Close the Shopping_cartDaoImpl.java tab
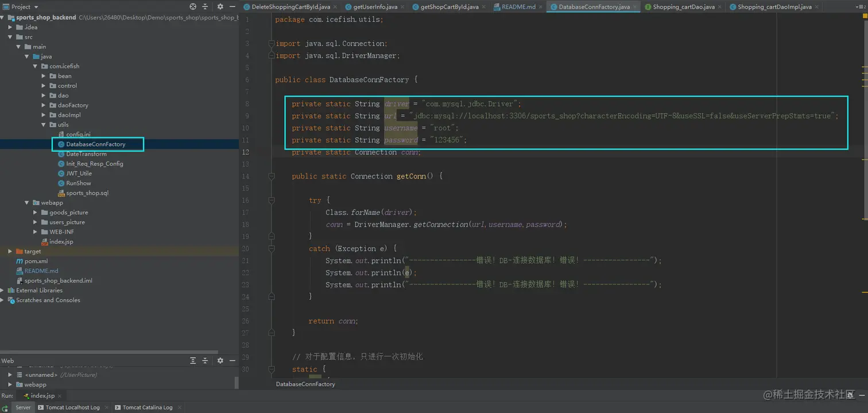Screen dimensions: 868x413 (x=817, y=7)
